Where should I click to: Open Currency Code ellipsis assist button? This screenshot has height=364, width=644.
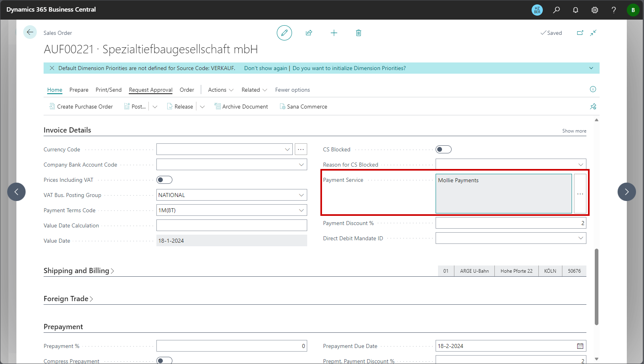point(301,149)
